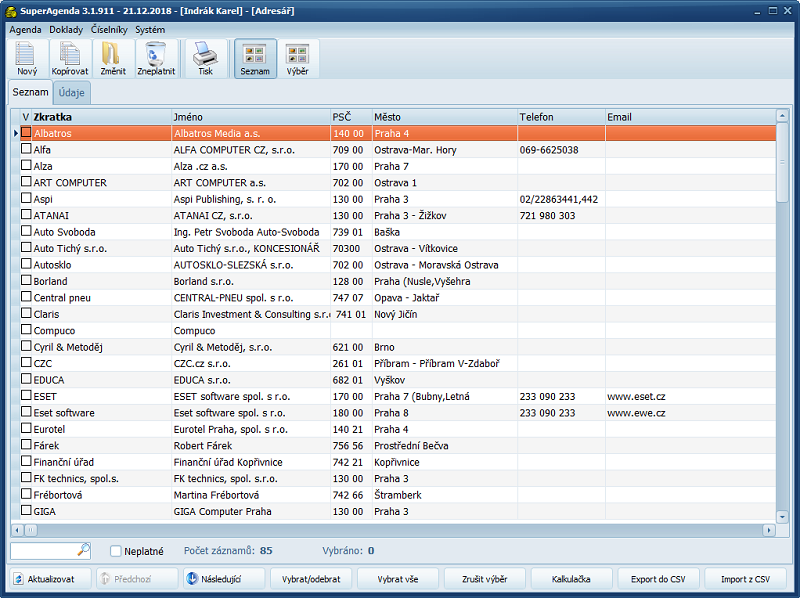This screenshot has width=800, height=598.
Task: Check the GIGA row checkbox
Action: tap(26, 510)
